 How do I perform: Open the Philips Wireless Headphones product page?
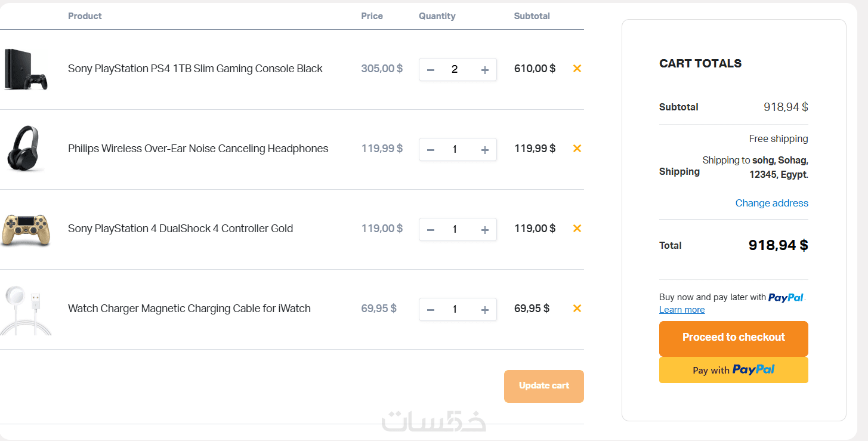click(198, 149)
